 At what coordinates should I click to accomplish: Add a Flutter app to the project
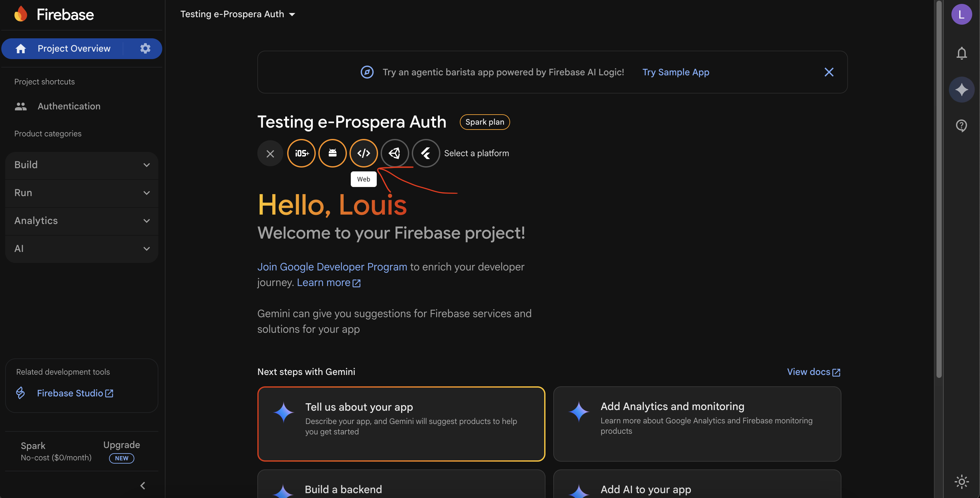(425, 153)
